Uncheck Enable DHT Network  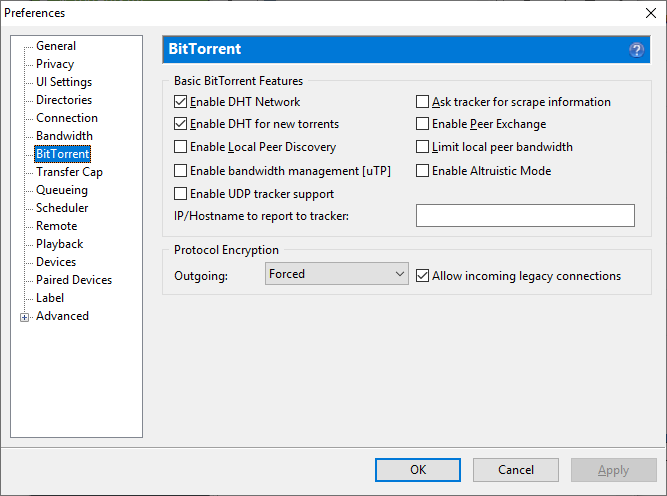point(180,102)
